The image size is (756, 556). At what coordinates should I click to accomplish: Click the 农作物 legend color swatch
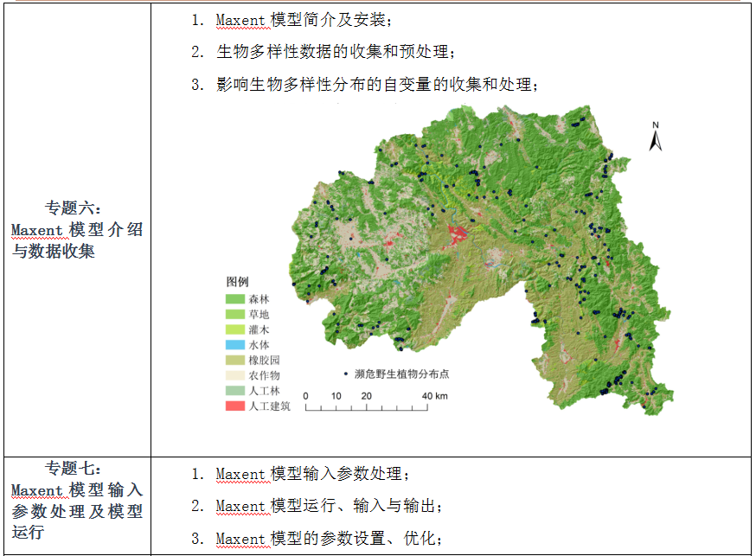click(x=235, y=375)
